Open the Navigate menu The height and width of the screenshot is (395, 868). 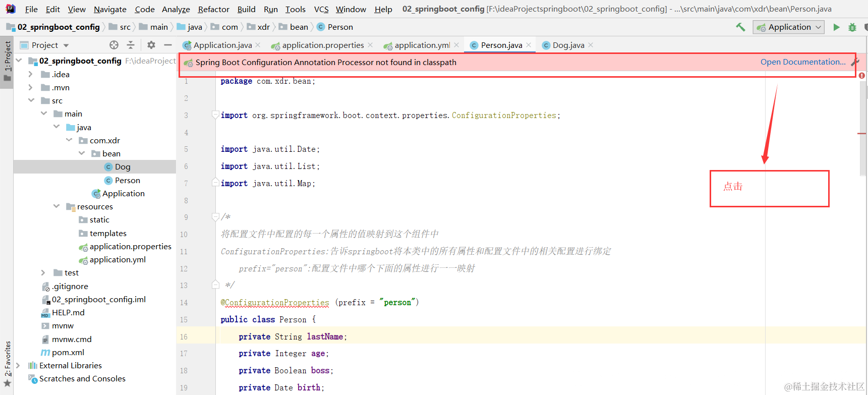(110, 9)
